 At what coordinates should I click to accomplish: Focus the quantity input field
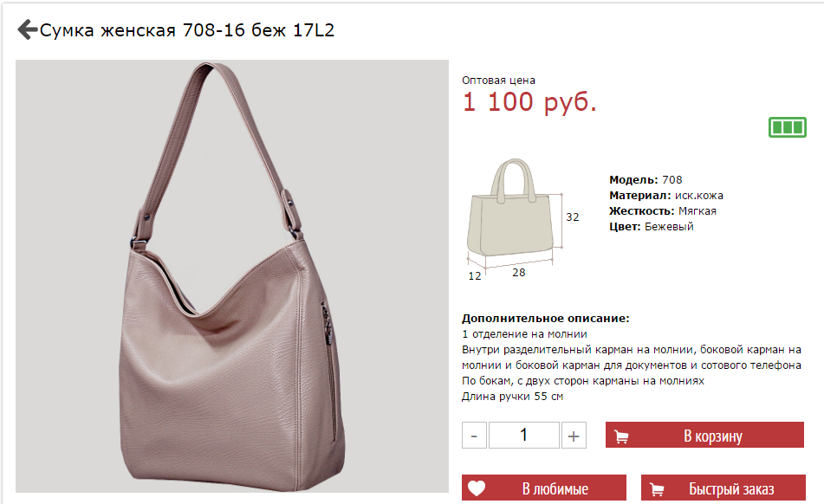click(524, 436)
